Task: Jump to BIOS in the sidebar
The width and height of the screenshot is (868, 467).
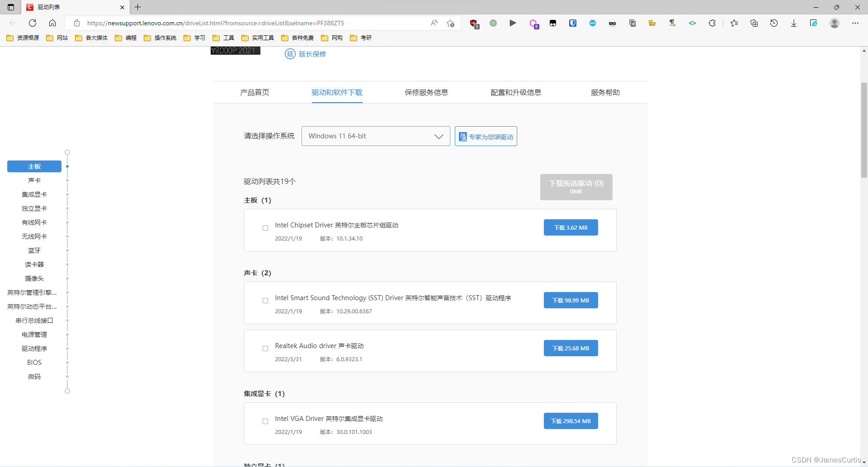Action: tap(34, 363)
